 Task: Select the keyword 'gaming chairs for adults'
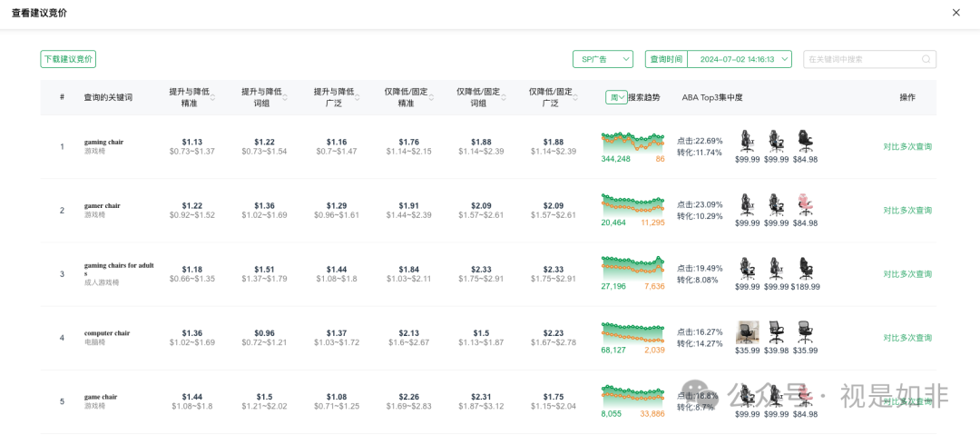(x=119, y=269)
